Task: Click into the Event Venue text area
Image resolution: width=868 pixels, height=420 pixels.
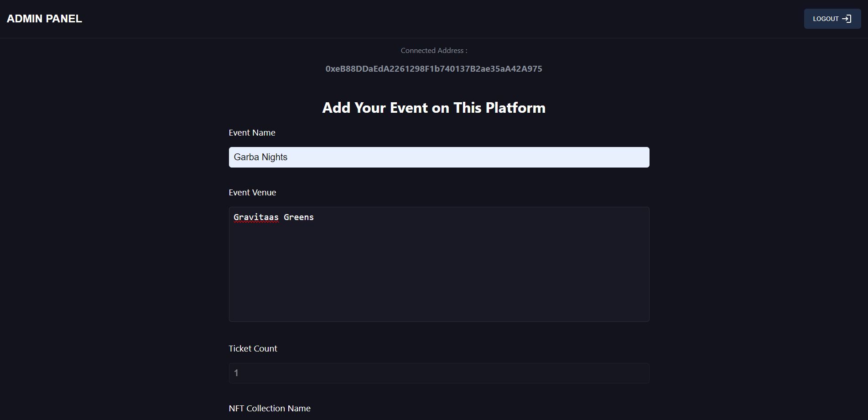Action: pos(439,264)
